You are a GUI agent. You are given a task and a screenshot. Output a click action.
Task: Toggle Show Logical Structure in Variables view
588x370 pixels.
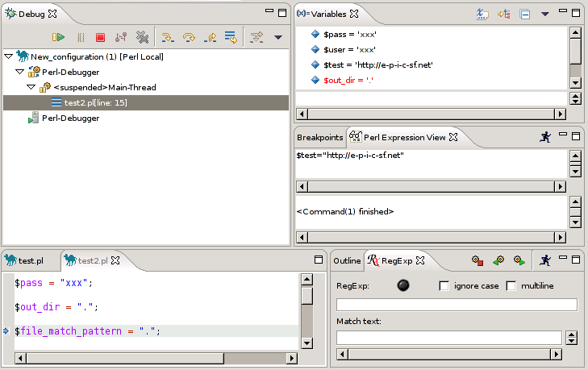tap(503, 15)
